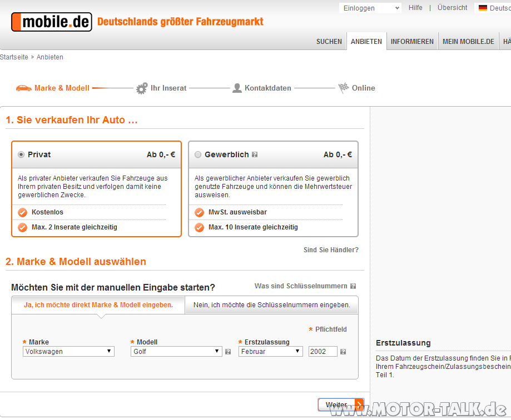Open the Marke dropdown showing Volkswagen

point(68,351)
